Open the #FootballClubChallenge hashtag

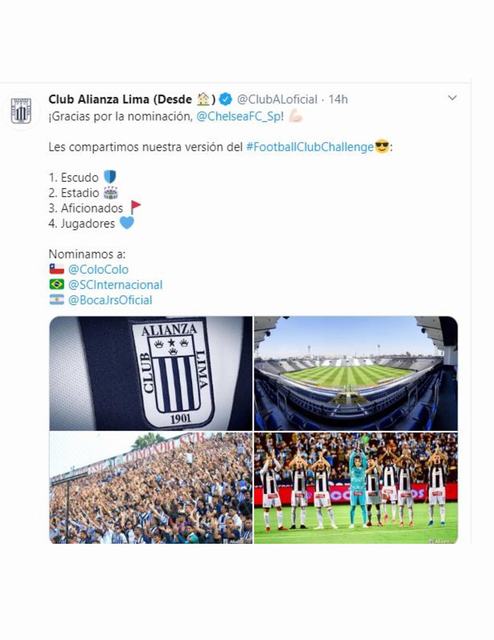pyautogui.click(x=310, y=147)
